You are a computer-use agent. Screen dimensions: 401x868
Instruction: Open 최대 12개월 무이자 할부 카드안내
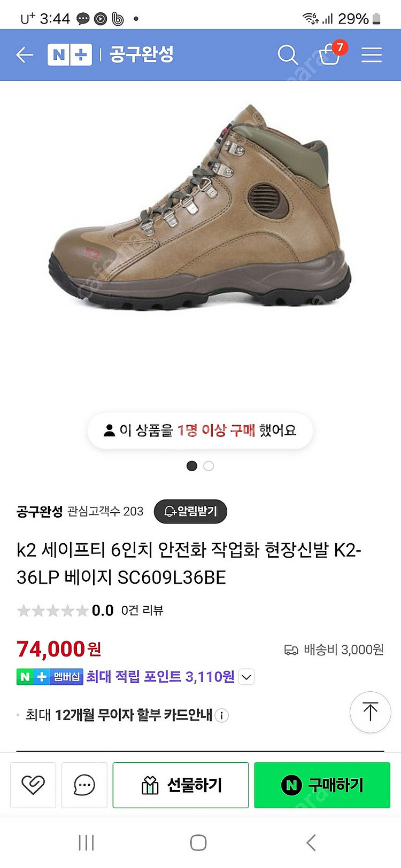pyautogui.click(x=119, y=715)
